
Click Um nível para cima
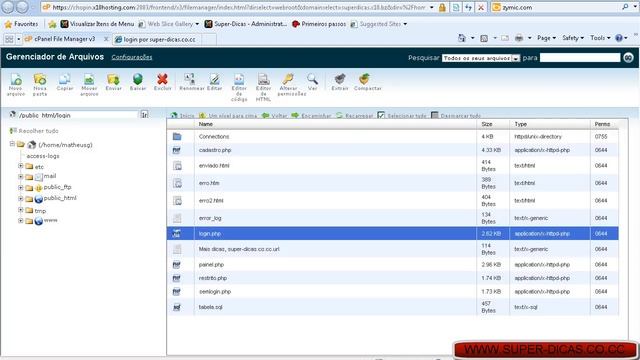pyautogui.click(x=228, y=116)
